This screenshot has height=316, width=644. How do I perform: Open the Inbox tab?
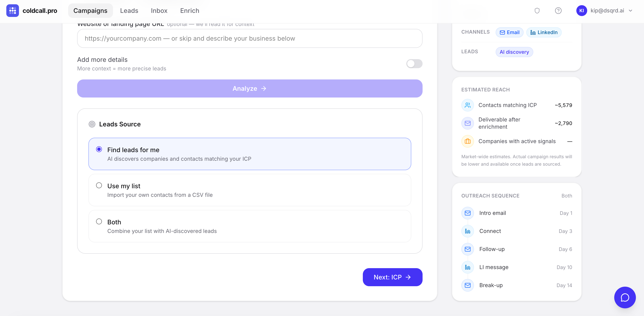159,11
